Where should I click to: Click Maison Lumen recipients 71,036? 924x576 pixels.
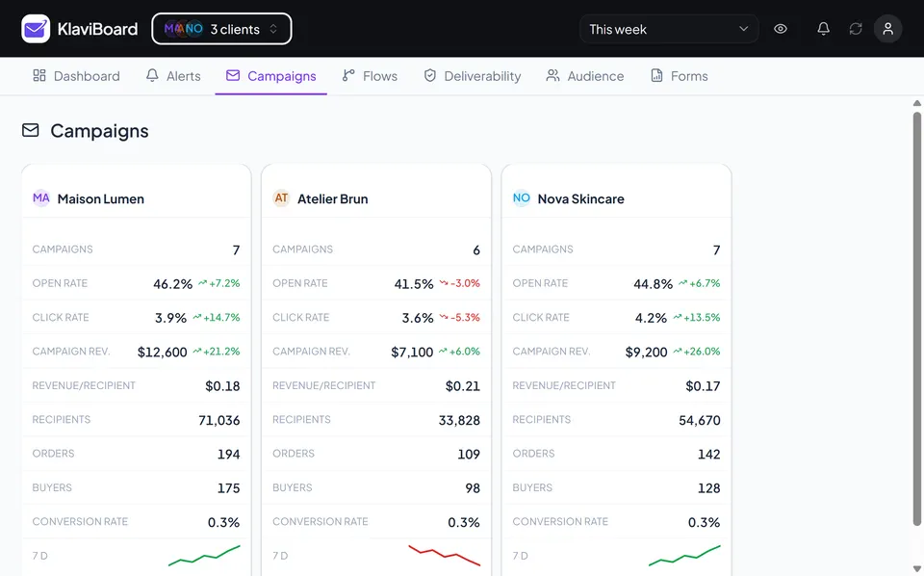tap(219, 420)
